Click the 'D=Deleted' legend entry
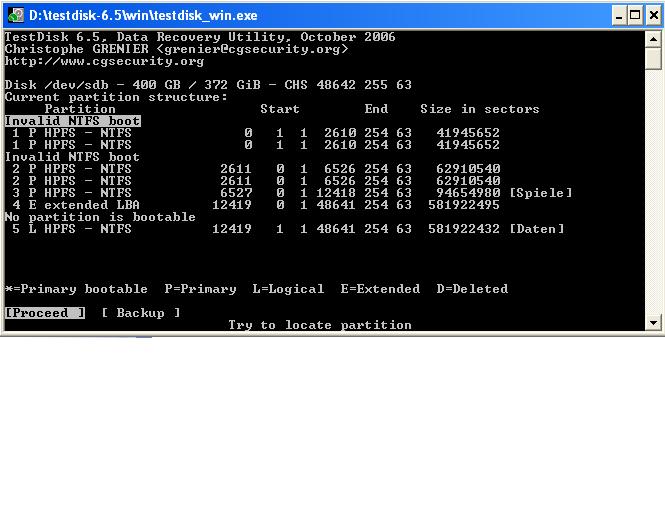This screenshot has height=512, width=665. tap(472, 289)
